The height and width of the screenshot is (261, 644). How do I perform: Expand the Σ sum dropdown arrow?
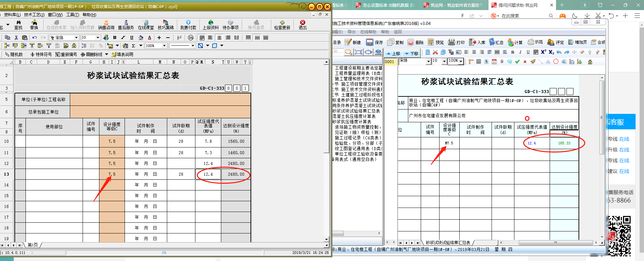(x=141, y=46)
